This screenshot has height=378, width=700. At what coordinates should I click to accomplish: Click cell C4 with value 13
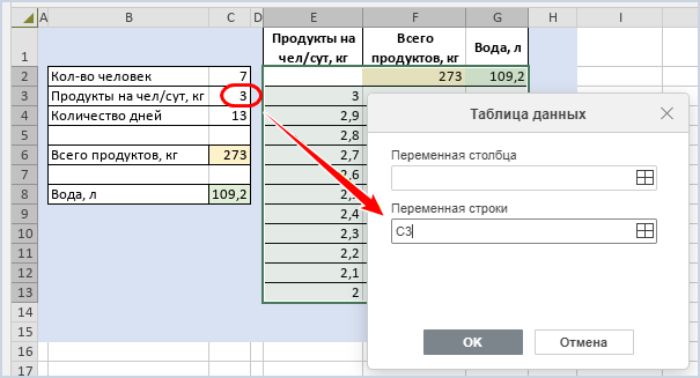(229, 116)
